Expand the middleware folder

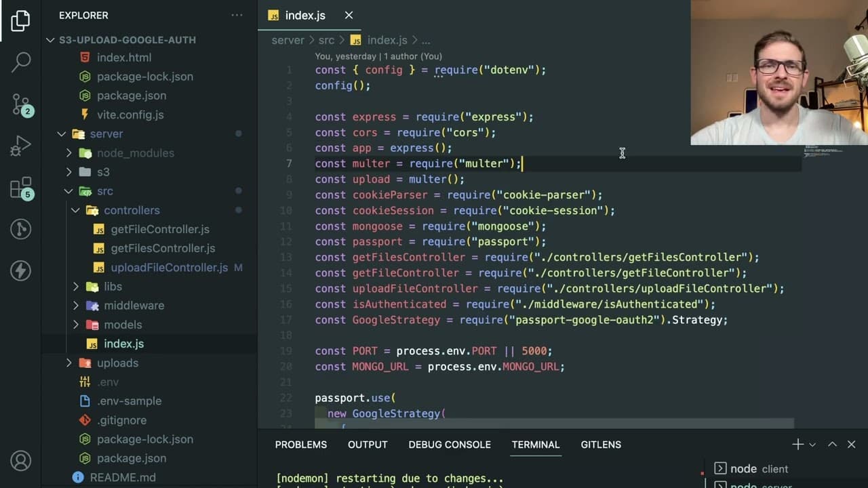(75, 306)
